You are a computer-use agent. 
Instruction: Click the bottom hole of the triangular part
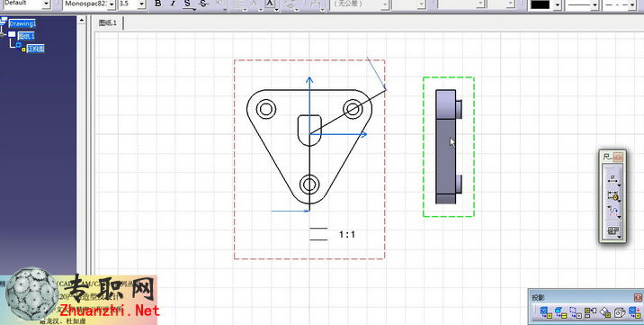(x=309, y=185)
